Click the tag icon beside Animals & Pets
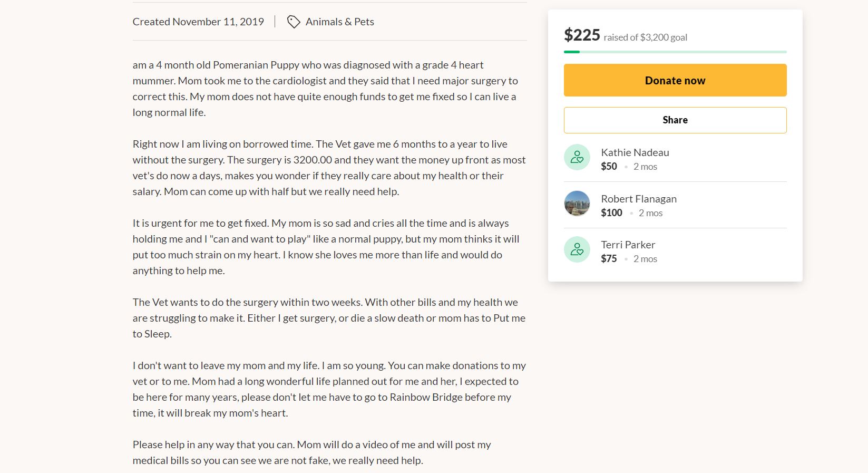The height and width of the screenshot is (473, 868). pos(294,22)
